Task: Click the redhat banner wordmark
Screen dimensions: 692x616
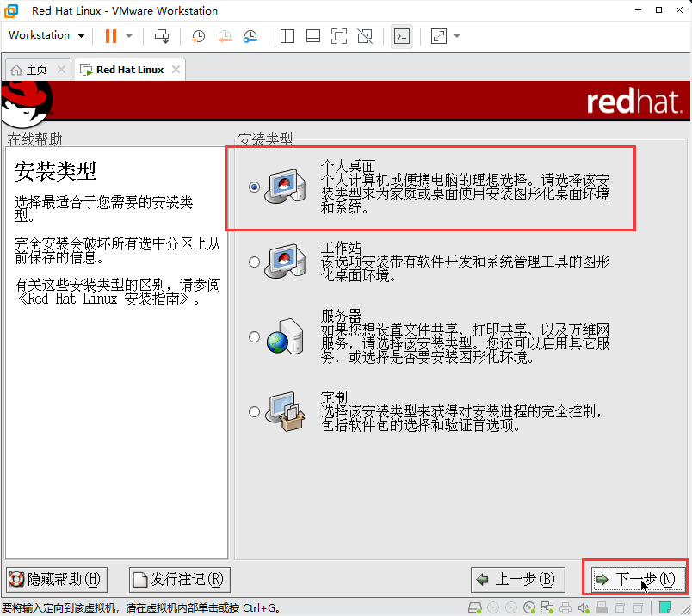Action: pos(633,102)
